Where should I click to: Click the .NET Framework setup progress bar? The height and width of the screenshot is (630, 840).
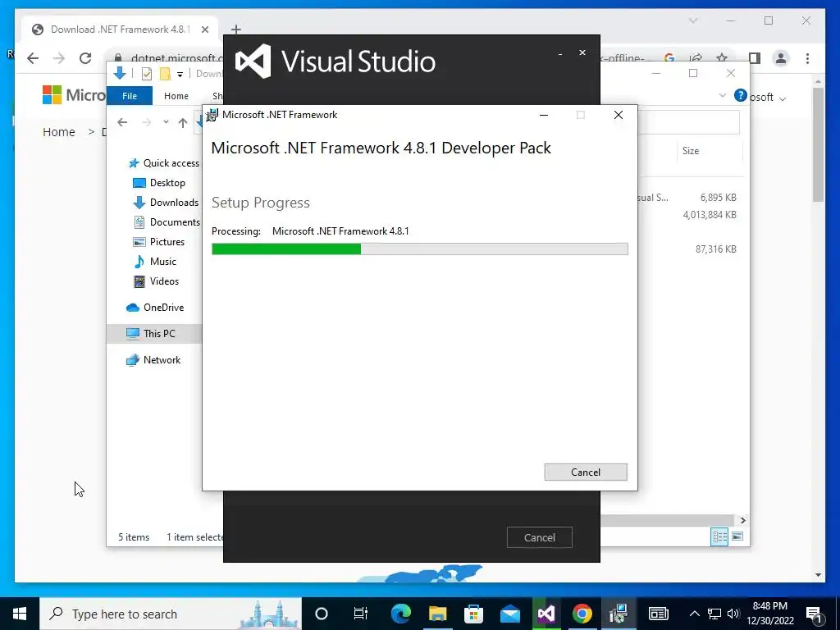tap(419, 249)
